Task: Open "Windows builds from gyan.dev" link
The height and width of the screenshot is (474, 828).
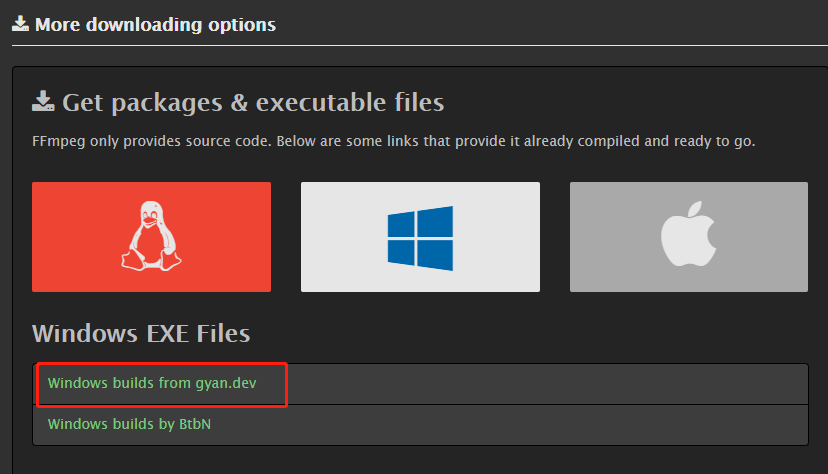Action: tap(151, 383)
